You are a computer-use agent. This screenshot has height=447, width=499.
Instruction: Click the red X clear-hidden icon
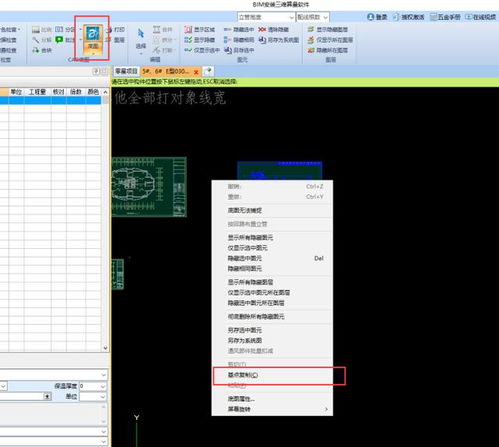pos(262,30)
